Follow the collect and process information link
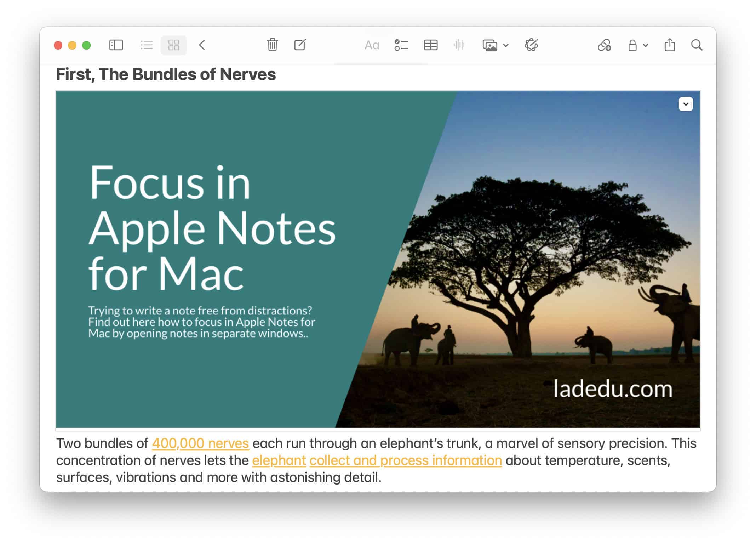 click(405, 460)
